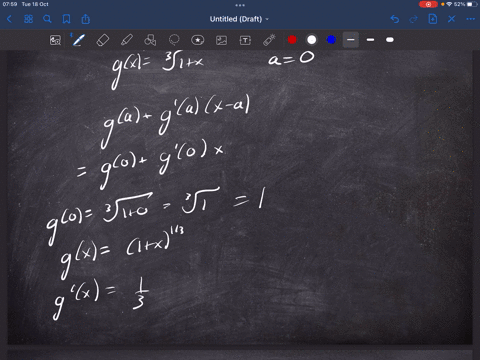Tap the multitasking three dots at top center

click(240, 5)
